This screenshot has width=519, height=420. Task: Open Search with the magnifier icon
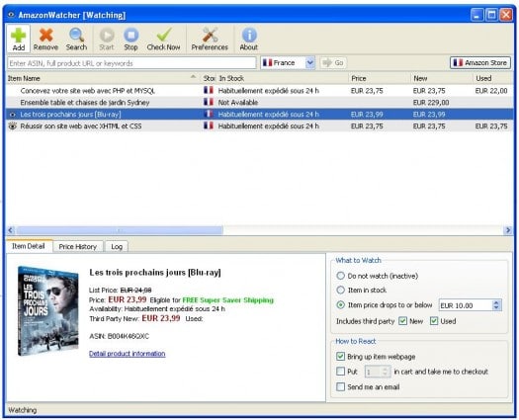[76, 39]
